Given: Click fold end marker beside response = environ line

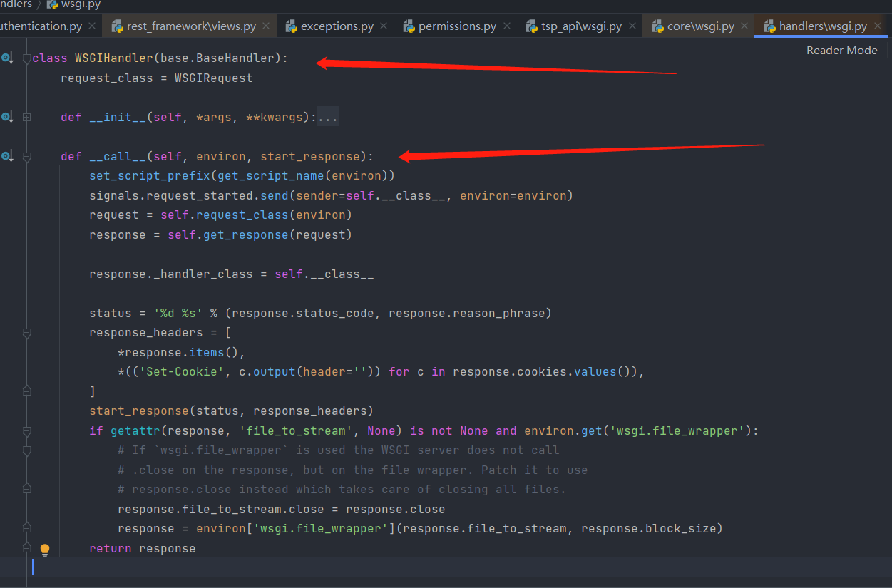Looking at the screenshot, I should [27, 529].
